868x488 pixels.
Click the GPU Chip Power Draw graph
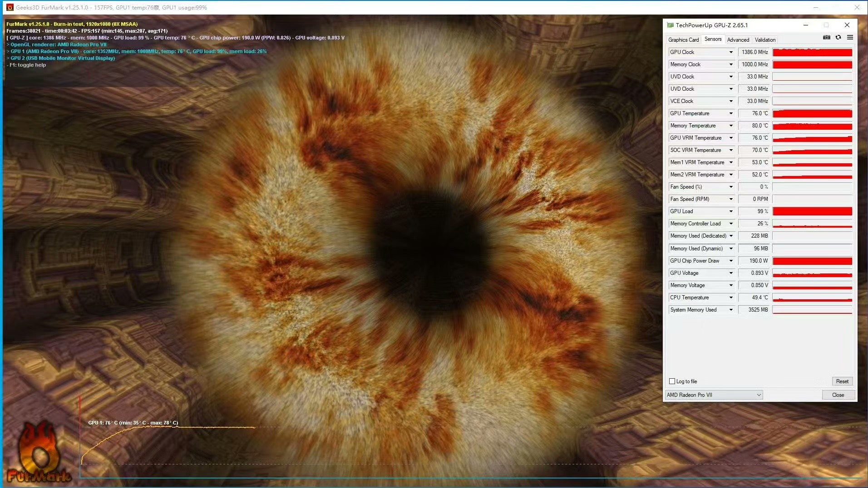[x=812, y=261]
